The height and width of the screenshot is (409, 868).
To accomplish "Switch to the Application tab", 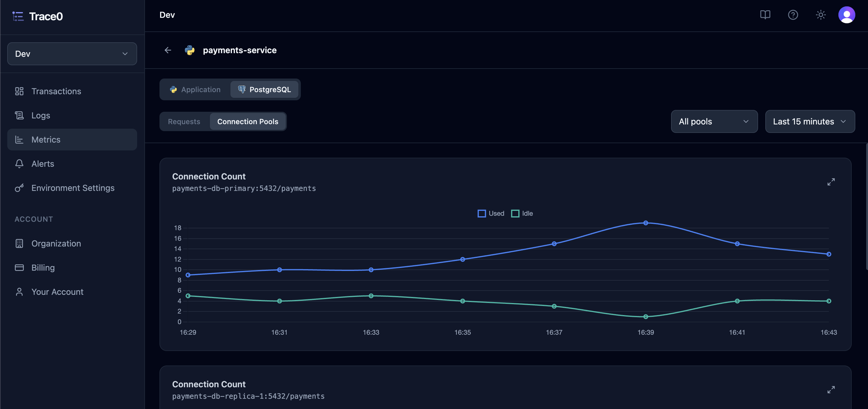I will (x=195, y=90).
